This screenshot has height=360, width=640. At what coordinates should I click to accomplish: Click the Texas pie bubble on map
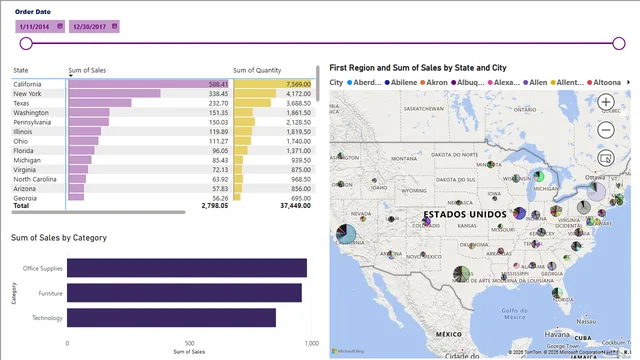tap(462, 274)
